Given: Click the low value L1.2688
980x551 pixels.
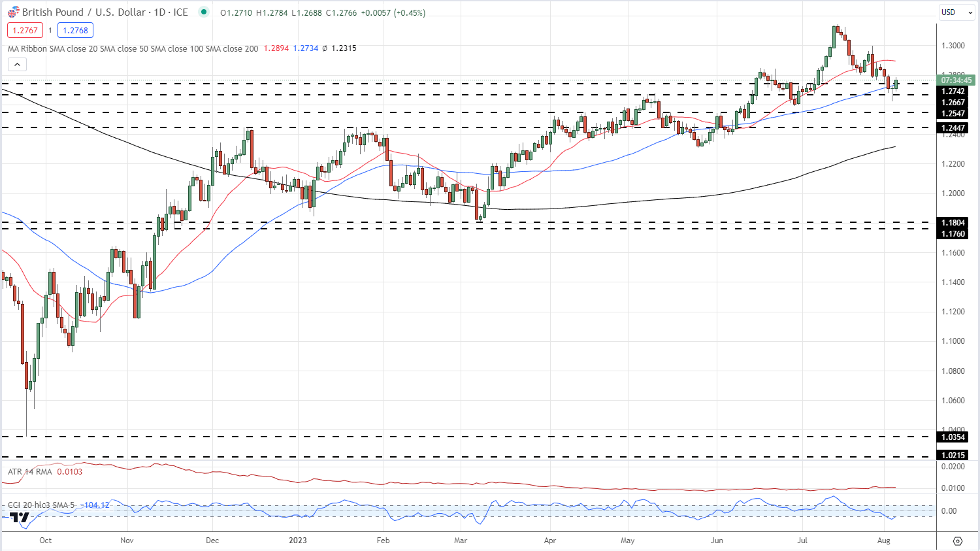Looking at the screenshot, I should coord(307,12).
